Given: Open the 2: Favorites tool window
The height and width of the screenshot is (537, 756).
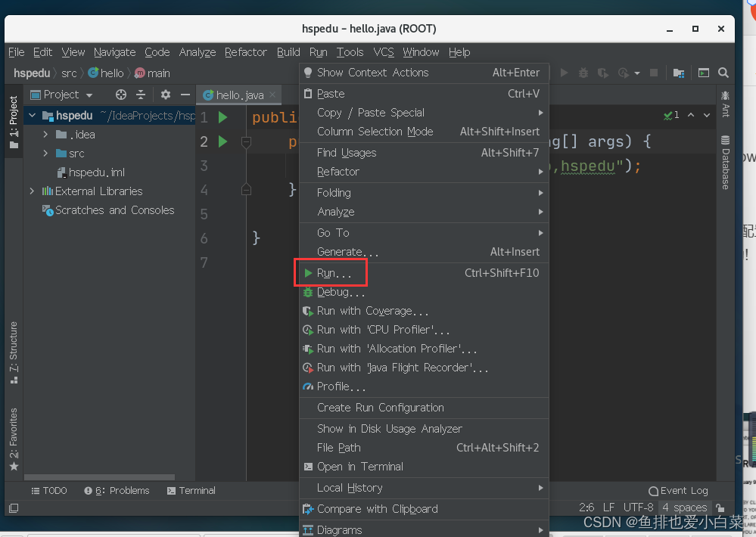Looking at the screenshot, I should click(x=14, y=439).
